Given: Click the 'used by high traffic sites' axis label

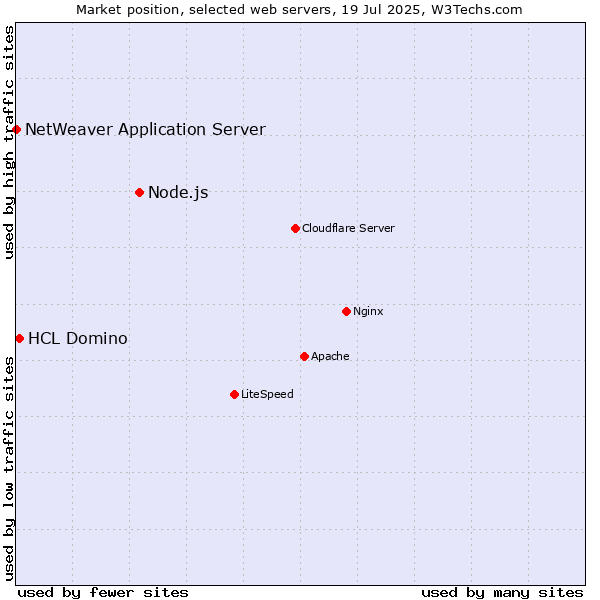Looking at the screenshot, I should (x=9, y=142).
